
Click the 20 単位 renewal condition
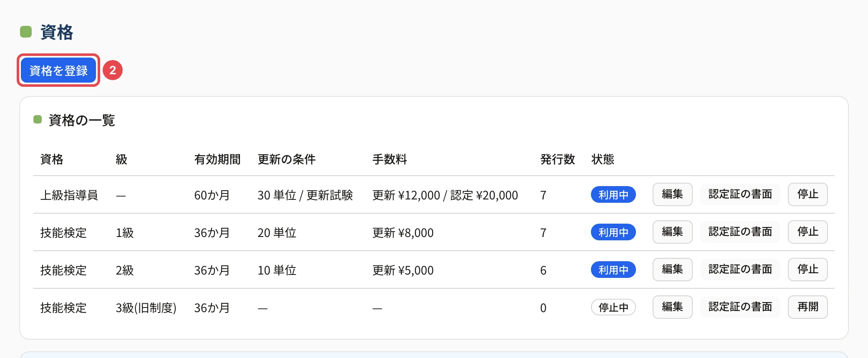(x=277, y=232)
